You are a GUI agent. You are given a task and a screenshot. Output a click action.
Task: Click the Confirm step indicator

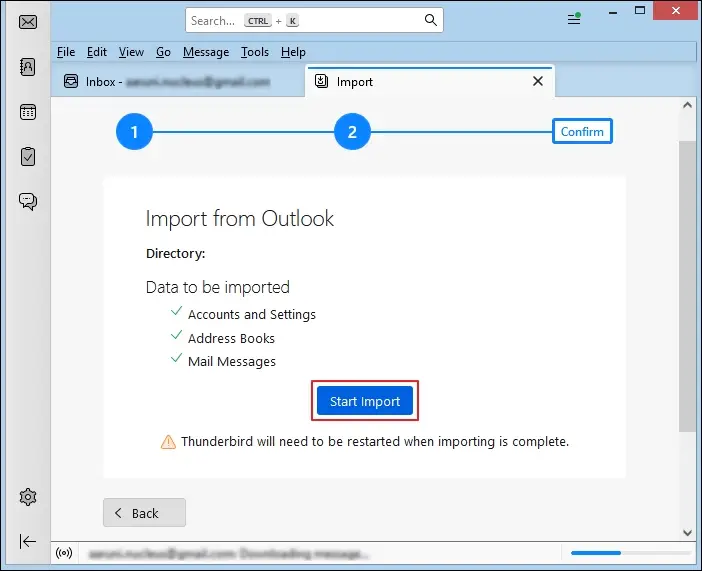(x=582, y=131)
